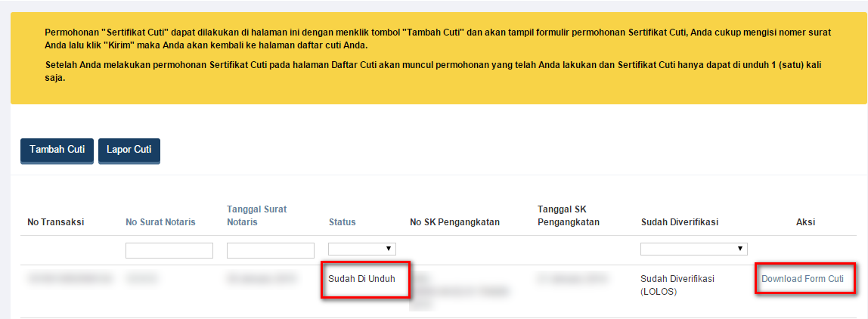Sort by Tanggal Surat Notaris header
This screenshot has width=868, height=319.
256,215
